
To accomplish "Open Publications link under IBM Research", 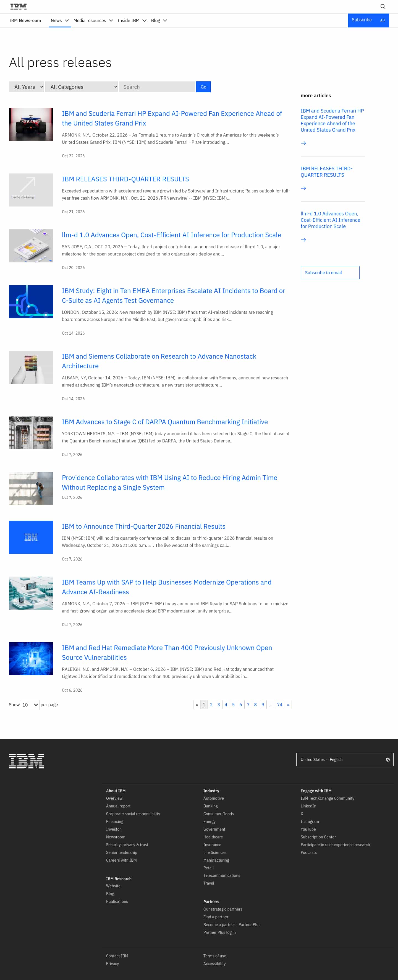I will click(x=117, y=901).
